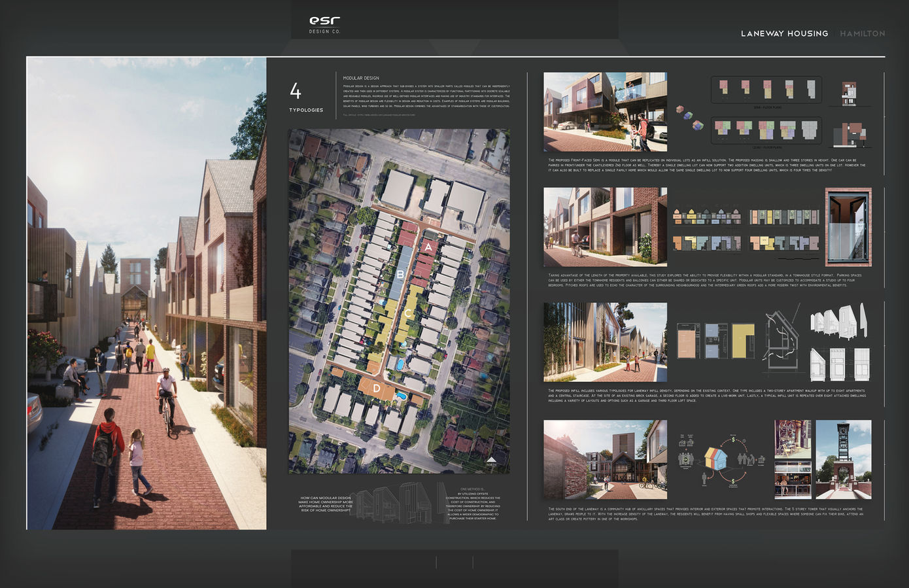Click the "Taking advantage of the length" paragraph
This screenshot has width=909, height=588.
point(705,280)
